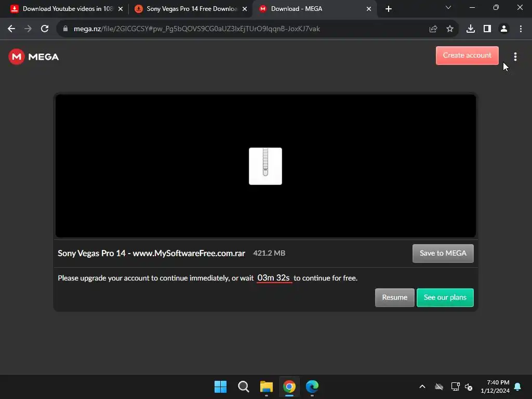Open the notifications bell
This screenshot has width=532, height=399.
[x=518, y=387]
